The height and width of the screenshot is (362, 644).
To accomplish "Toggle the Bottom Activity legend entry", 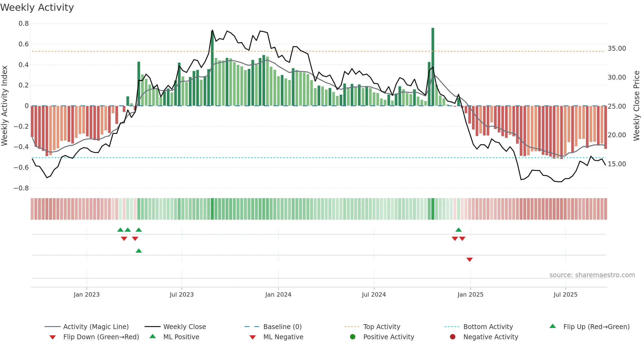I will pyautogui.click(x=479, y=327).
